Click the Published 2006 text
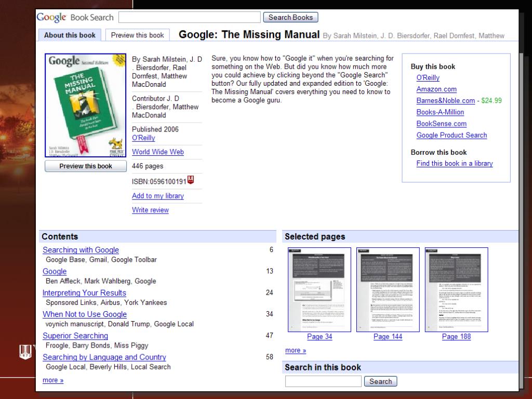Viewport: 532px width, 399px height. click(x=155, y=129)
